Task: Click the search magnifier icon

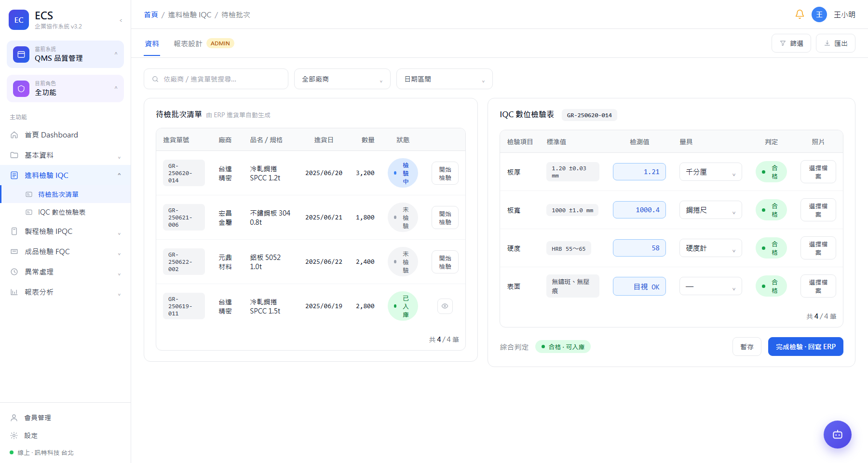Action: point(155,79)
